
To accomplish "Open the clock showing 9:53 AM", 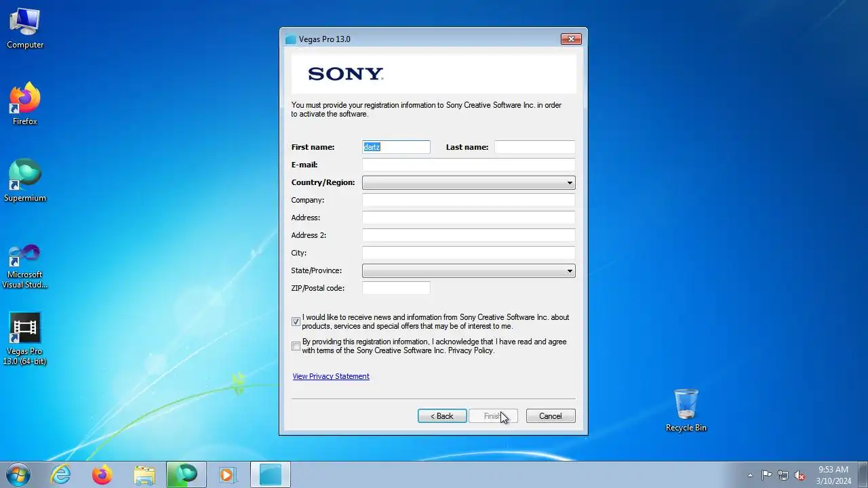I will coord(833,474).
